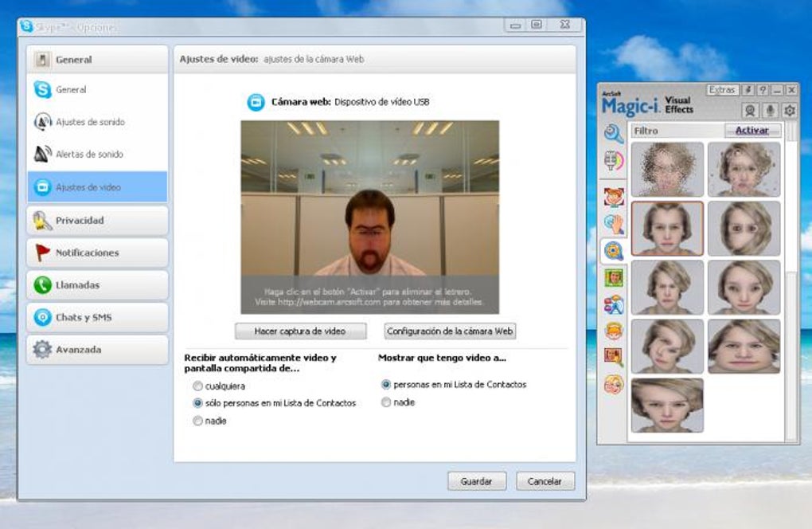Viewport: 812px width, 529px height.
Task: Select personas en mi Lista de Contactos under Mostrar
Action: (x=386, y=385)
